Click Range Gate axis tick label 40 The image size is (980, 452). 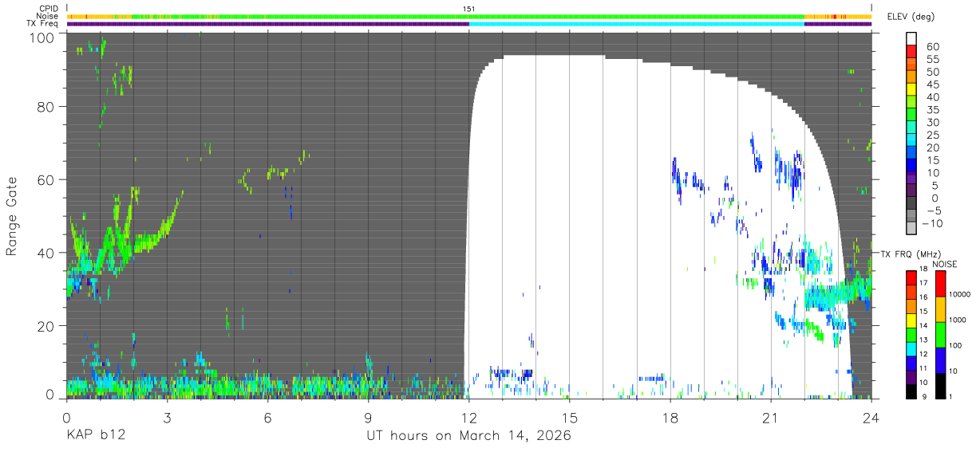point(46,253)
